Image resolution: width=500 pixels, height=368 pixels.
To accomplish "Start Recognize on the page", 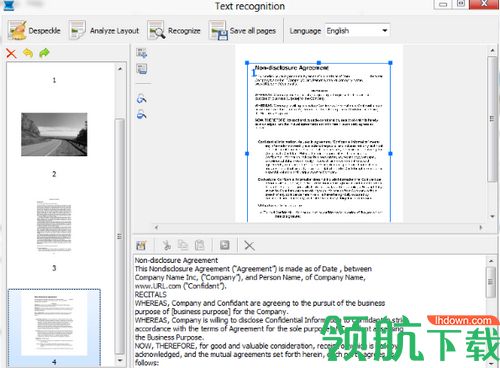I will click(174, 31).
